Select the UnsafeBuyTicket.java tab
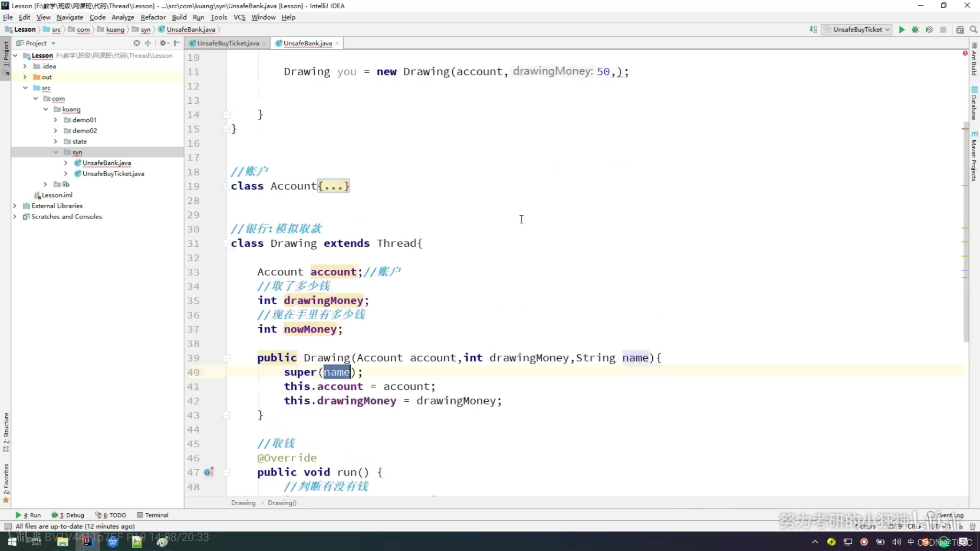The image size is (980, 551). [227, 43]
